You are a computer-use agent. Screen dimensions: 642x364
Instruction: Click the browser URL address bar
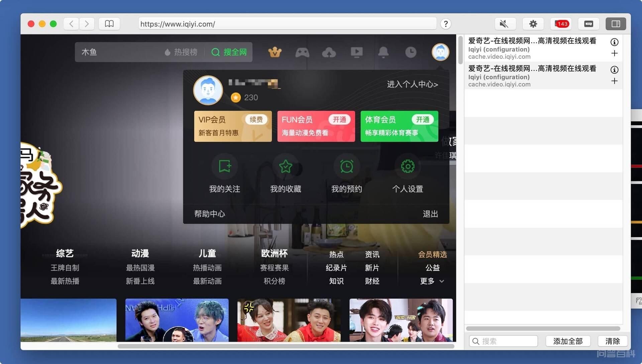[287, 24]
